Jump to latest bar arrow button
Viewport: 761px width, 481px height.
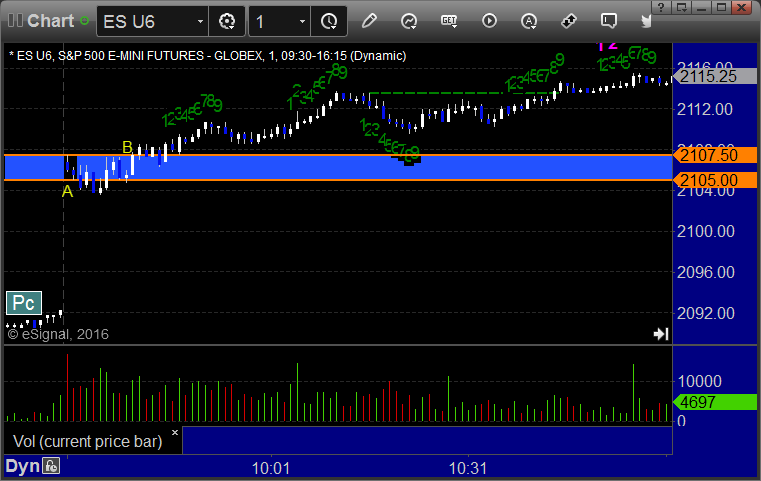[661, 334]
